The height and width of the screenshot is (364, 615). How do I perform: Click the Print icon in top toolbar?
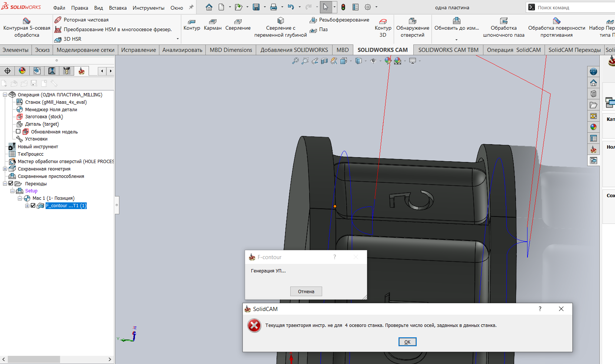tap(274, 7)
